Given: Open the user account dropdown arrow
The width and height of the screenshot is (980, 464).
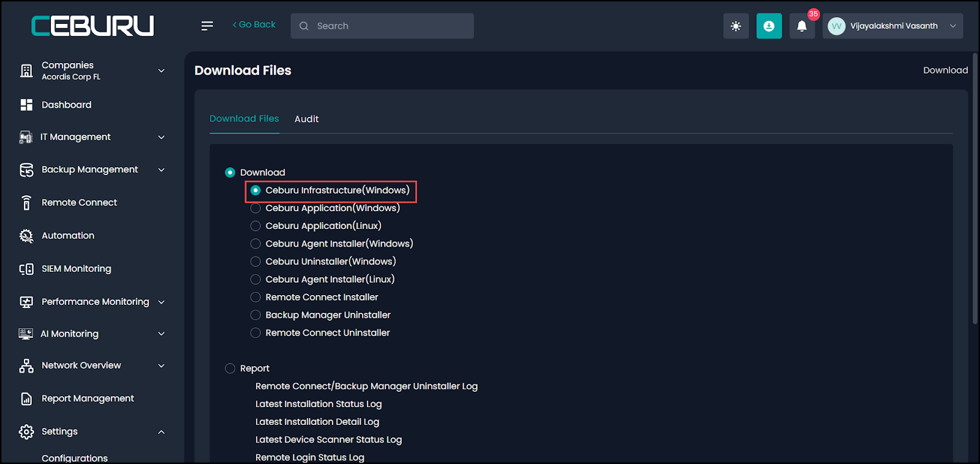Looking at the screenshot, I should [x=952, y=26].
